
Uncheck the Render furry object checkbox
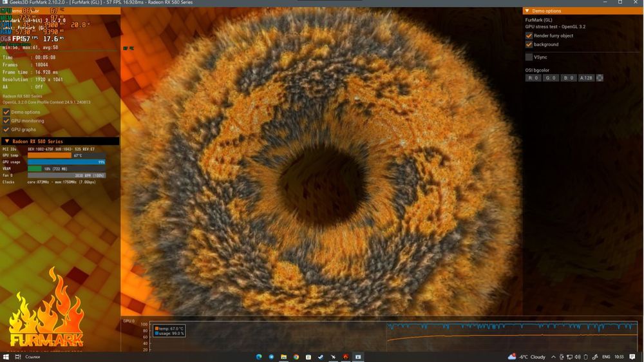(x=529, y=35)
